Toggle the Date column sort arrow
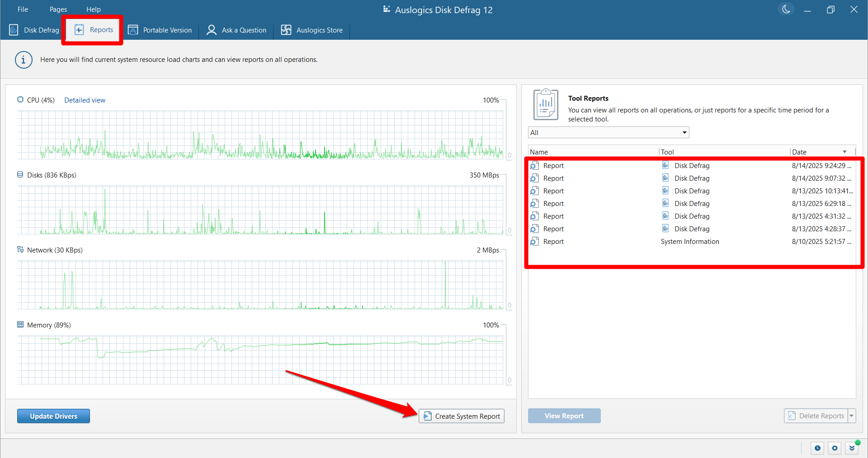The width and height of the screenshot is (868, 458). click(844, 152)
